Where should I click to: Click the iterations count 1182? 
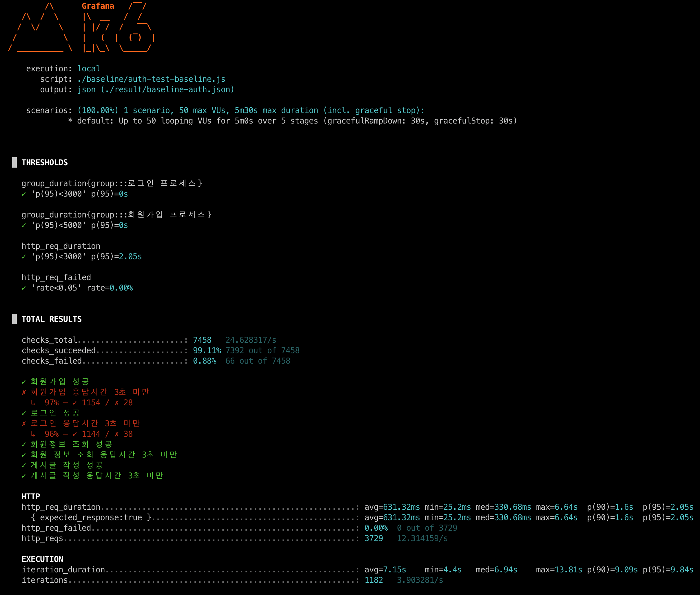pos(373,580)
